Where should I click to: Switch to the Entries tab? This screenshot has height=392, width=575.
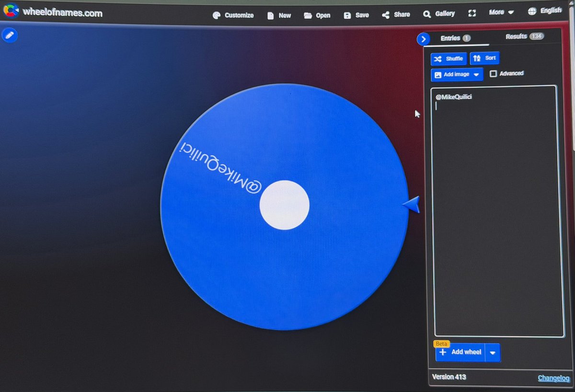(455, 38)
